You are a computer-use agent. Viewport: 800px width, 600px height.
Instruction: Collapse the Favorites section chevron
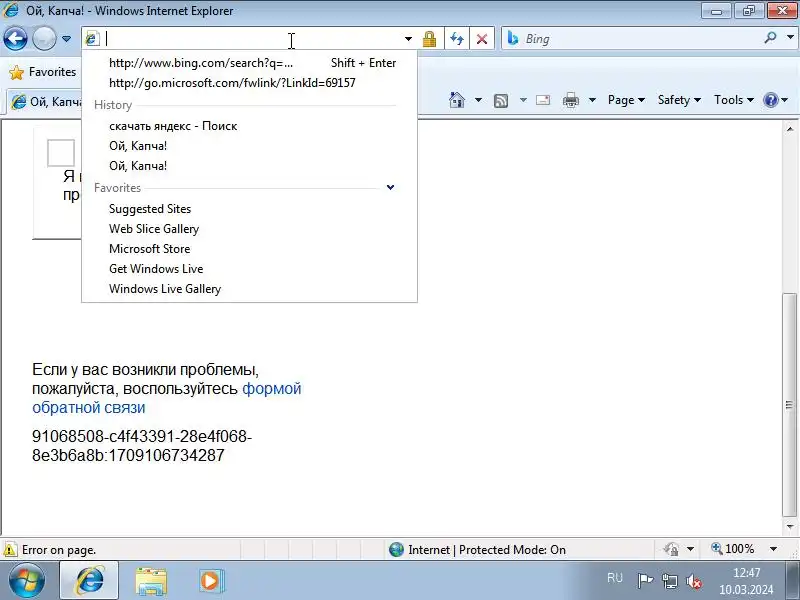(390, 187)
